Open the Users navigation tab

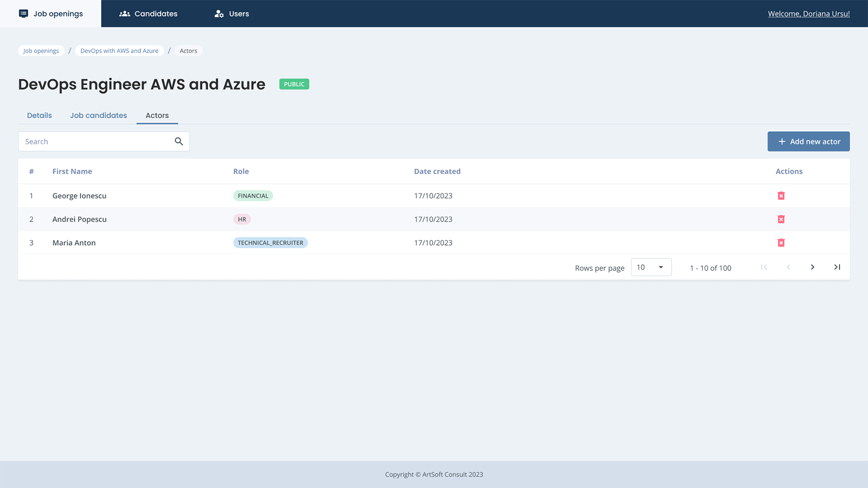tap(232, 14)
